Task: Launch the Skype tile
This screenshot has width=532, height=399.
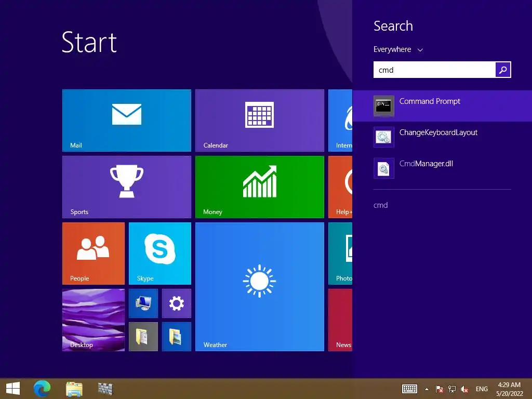Action: pos(160,254)
